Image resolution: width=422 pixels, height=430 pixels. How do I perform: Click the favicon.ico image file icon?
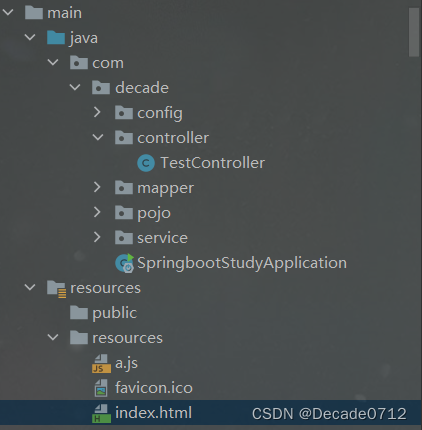point(101,388)
